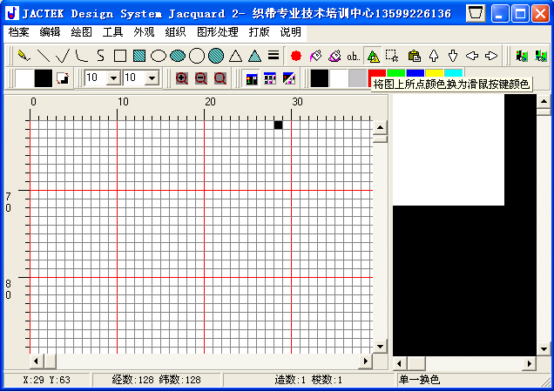Open the first '10' grid size dropdown
The image size is (554, 392).
pos(113,78)
